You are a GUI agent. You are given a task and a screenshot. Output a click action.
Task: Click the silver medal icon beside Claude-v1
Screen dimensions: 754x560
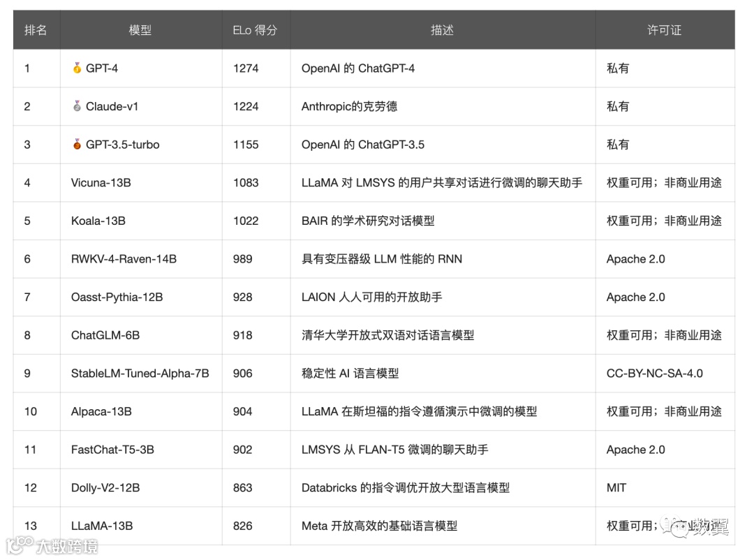[x=77, y=106]
